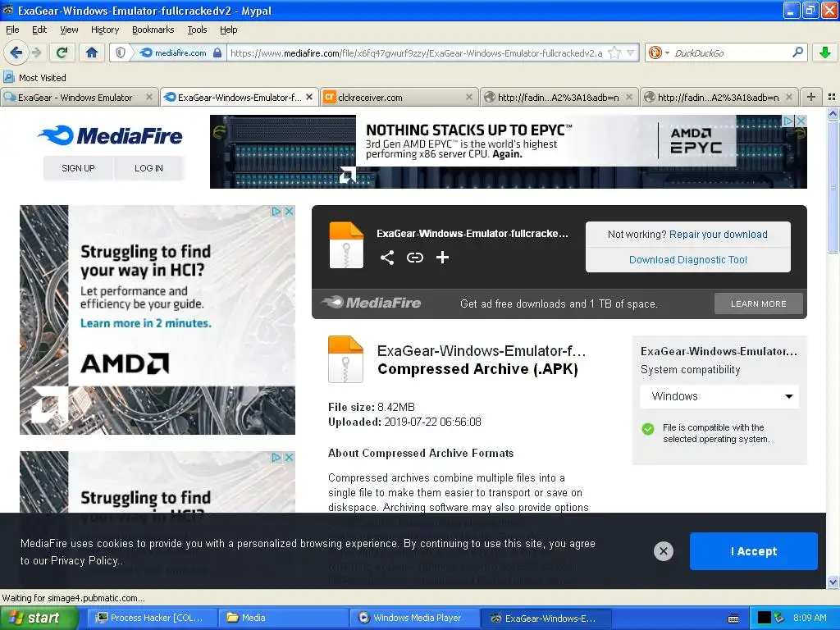Open the Help menu
The height and width of the screenshot is (630, 840).
[228, 30]
